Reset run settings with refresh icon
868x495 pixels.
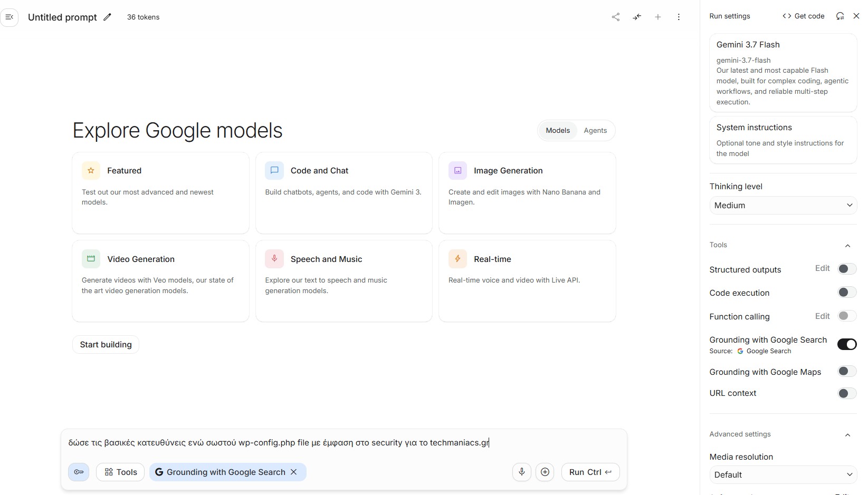(840, 16)
